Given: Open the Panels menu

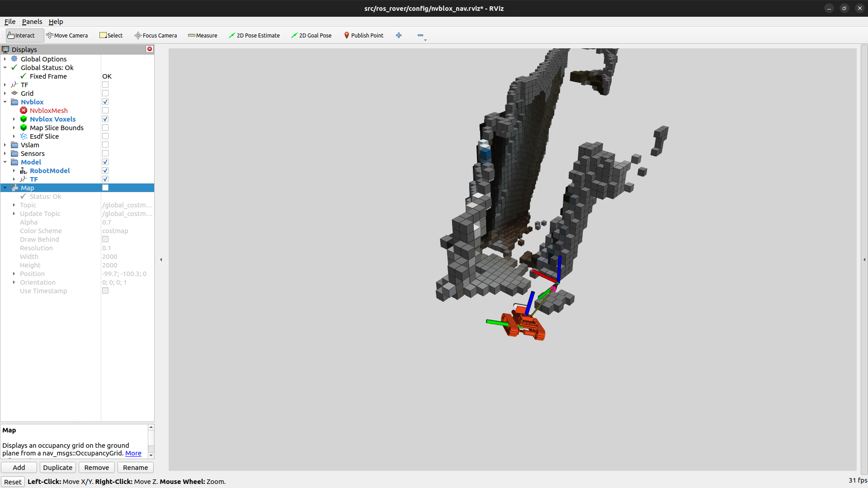Looking at the screenshot, I should click(x=32, y=21).
